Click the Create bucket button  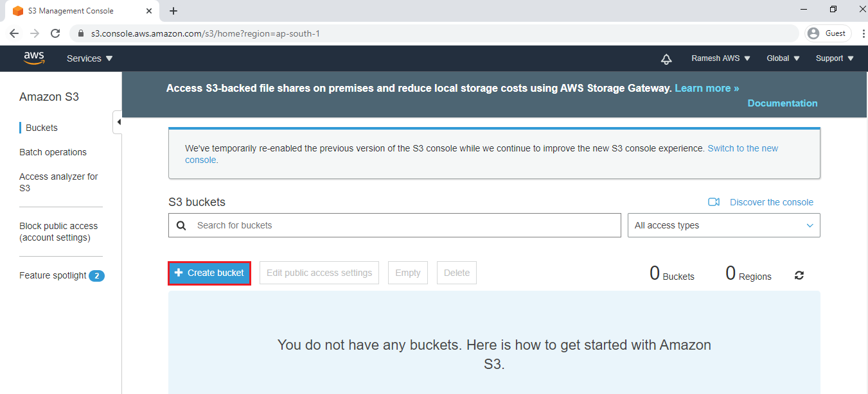click(x=209, y=273)
